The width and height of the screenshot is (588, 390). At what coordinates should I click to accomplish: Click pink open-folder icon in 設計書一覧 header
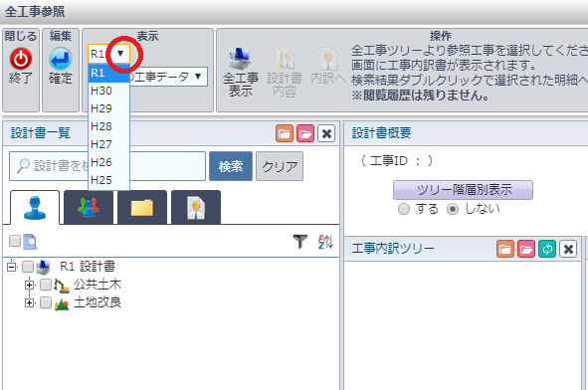(x=305, y=133)
